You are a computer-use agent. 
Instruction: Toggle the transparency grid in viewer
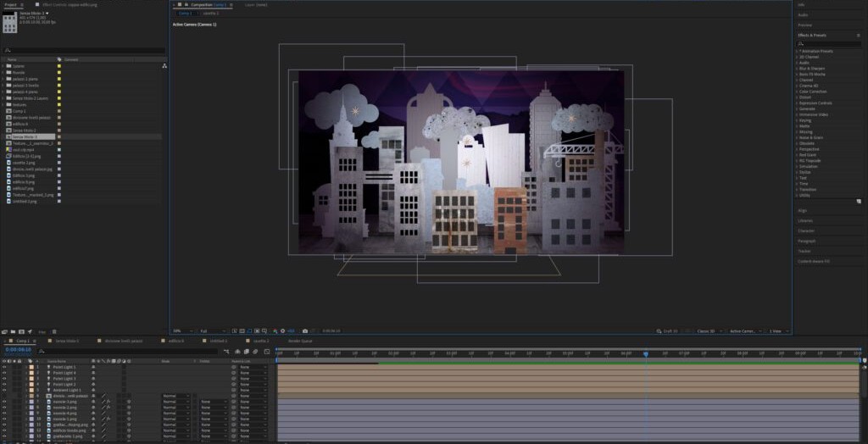point(242,331)
